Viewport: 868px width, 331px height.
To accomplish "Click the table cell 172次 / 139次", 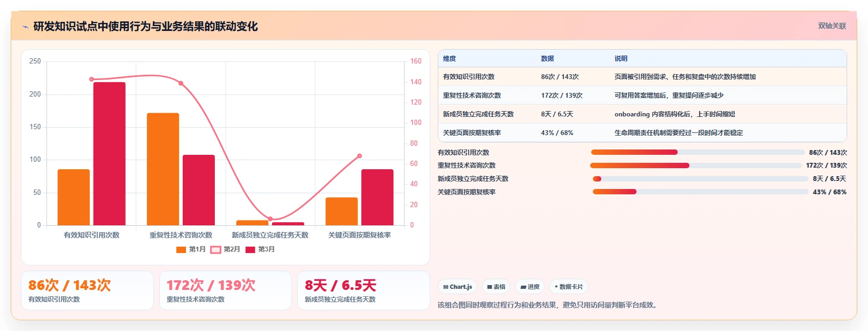I will [562, 96].
